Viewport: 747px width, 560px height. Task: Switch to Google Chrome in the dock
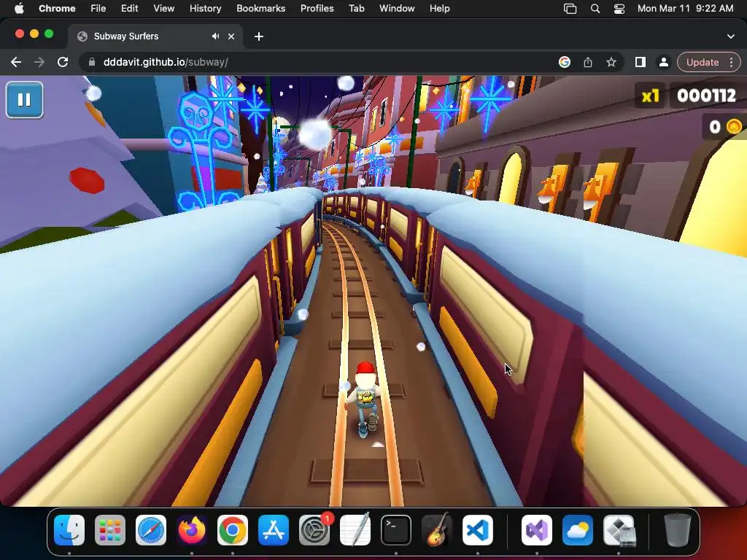click(x=233, y=530)
